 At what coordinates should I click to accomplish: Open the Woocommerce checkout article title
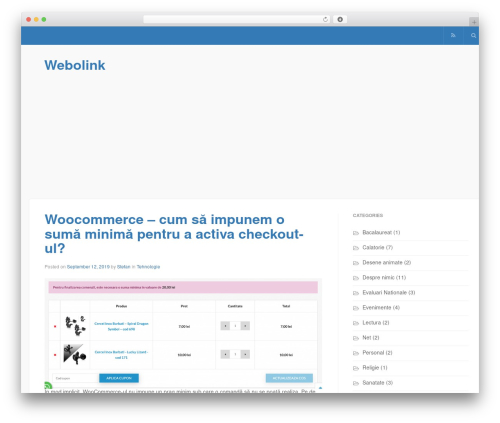pyautogui.click(x=174, y=234)
